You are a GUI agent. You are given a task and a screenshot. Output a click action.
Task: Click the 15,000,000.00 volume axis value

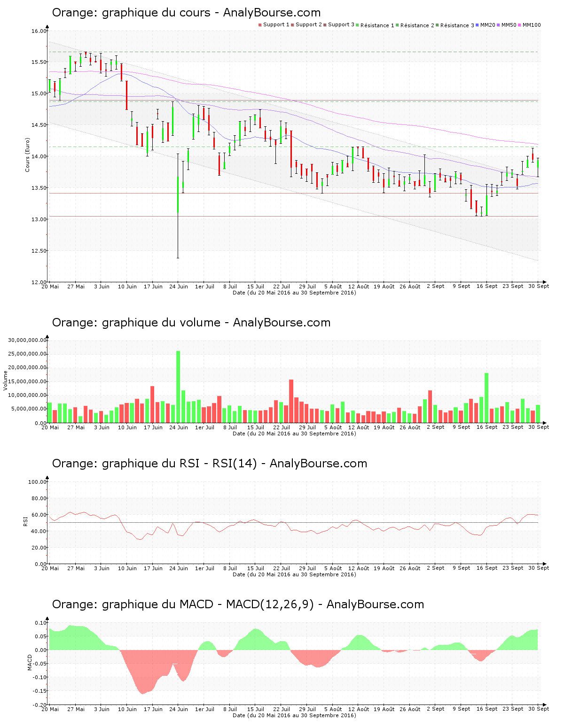(27, 381)
